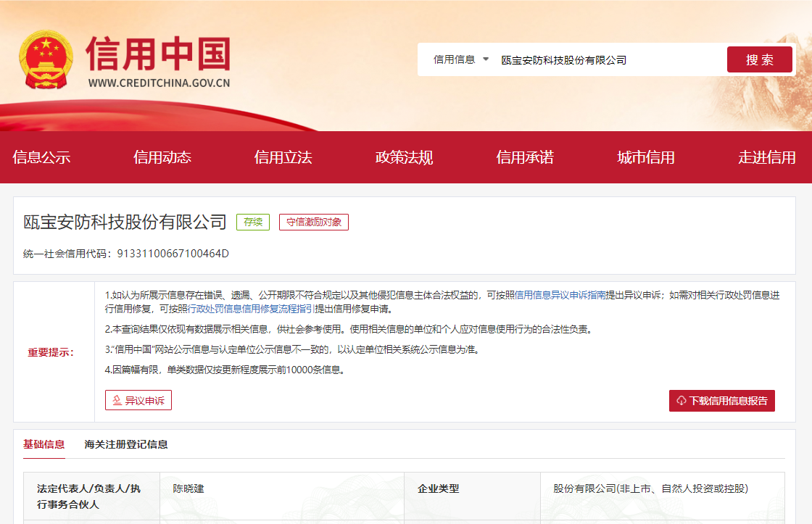Viewport: 812px width, 524px height.
Task: Open 行政处罚信息信用修复流程指引 link
Action: click(x=251, y=309)
